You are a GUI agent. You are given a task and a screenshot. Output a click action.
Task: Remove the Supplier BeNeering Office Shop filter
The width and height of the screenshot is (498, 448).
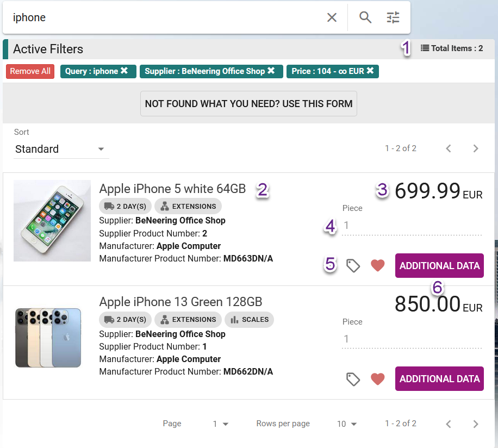271,71
